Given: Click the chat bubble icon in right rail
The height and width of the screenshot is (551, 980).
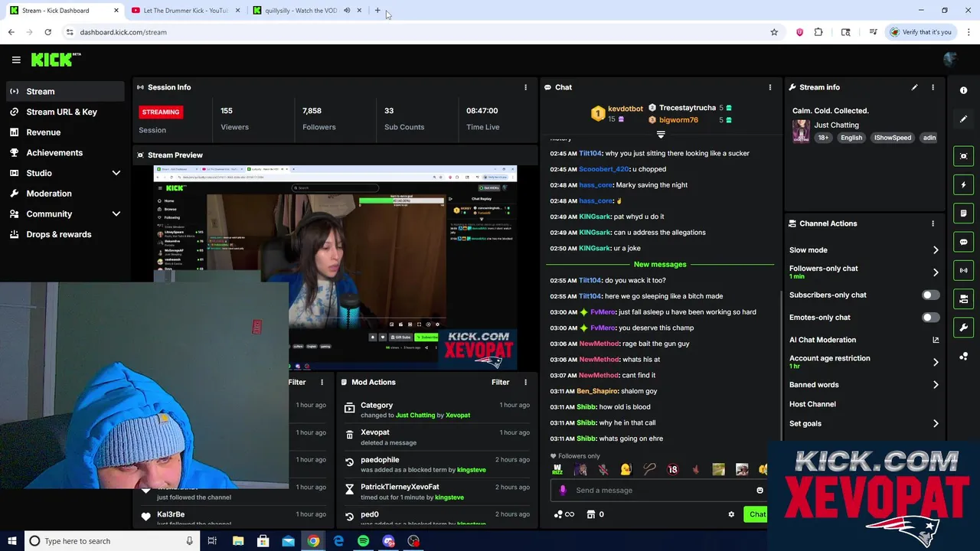Looking at the screenshot, I should coord(963,242).
